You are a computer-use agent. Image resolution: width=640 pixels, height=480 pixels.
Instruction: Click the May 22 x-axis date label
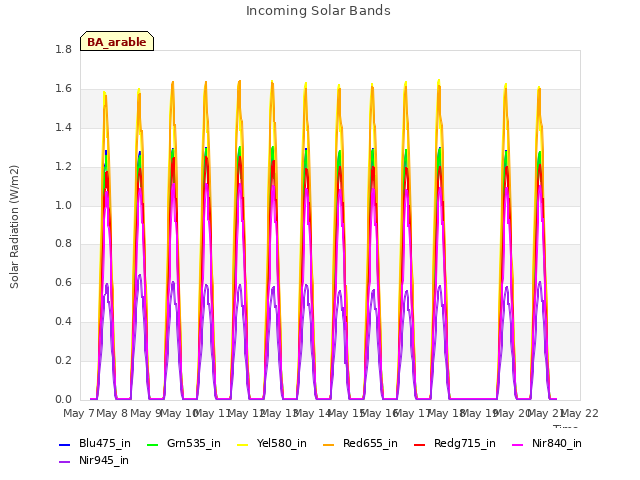580,413
